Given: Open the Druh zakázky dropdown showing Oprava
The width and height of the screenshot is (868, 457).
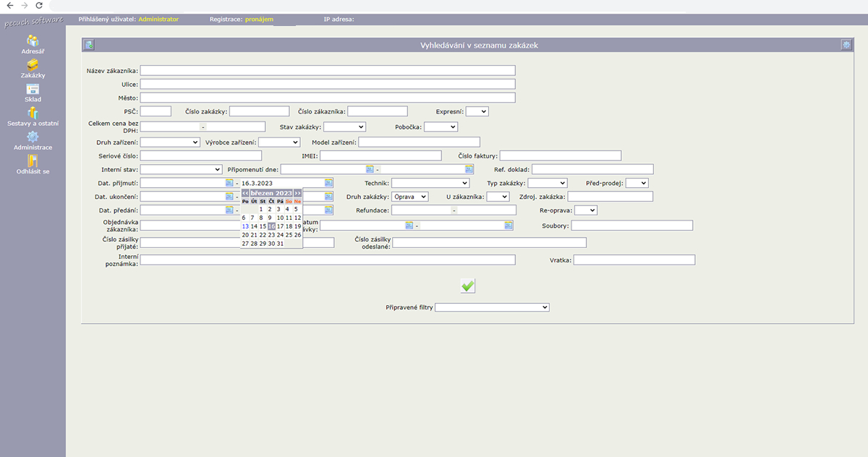Looking at the screenshot, I should pos(410,197).
